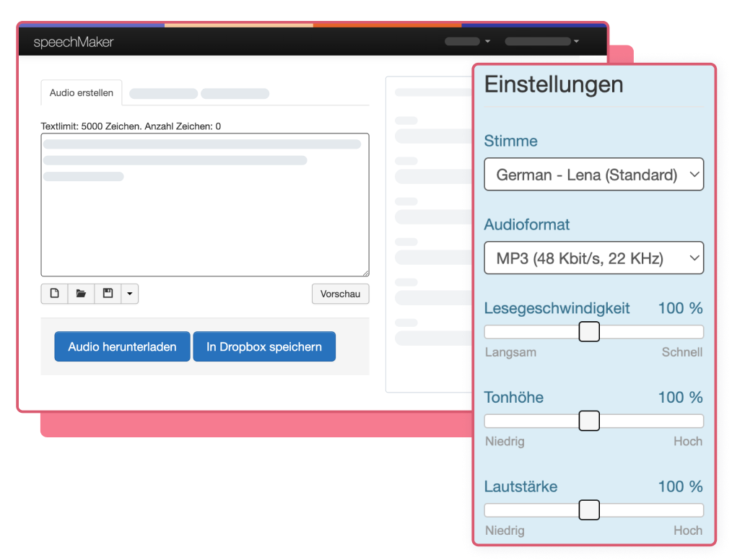Click the floppy disk save icon
The image size is (732, 560).
tap(108, 294)
